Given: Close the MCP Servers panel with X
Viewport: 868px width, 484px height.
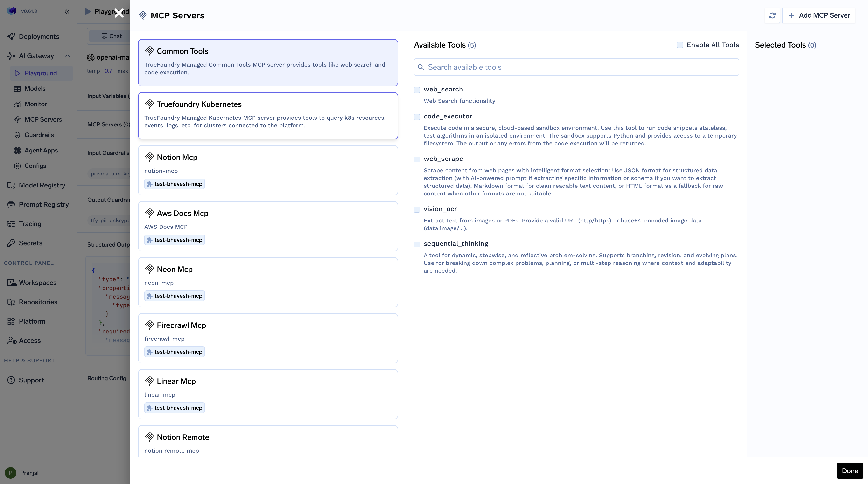Looking at the screenshot, I should point(119,13).
